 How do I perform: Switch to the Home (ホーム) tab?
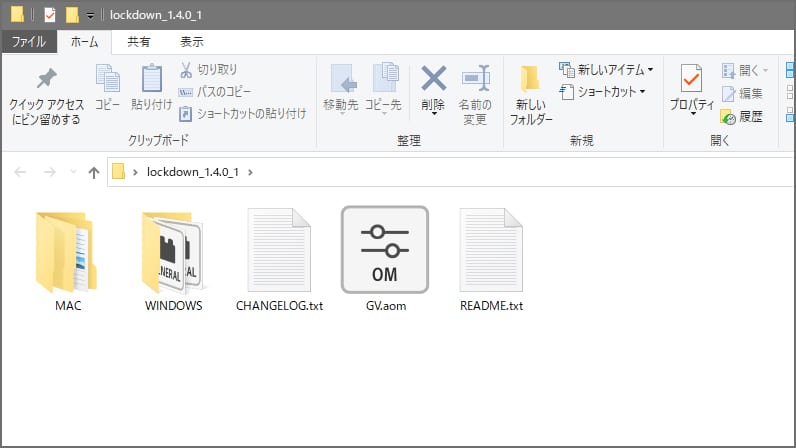(84, 42)
